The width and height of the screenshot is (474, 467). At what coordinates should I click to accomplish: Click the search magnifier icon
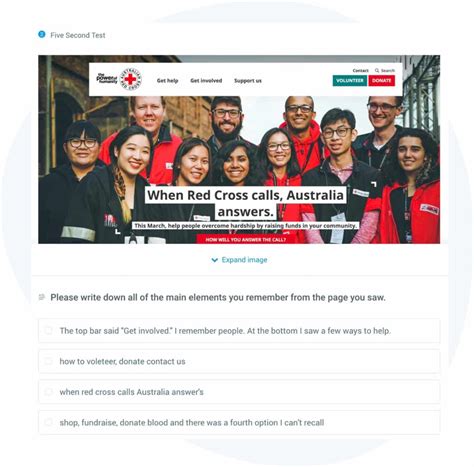coord(377,70)
